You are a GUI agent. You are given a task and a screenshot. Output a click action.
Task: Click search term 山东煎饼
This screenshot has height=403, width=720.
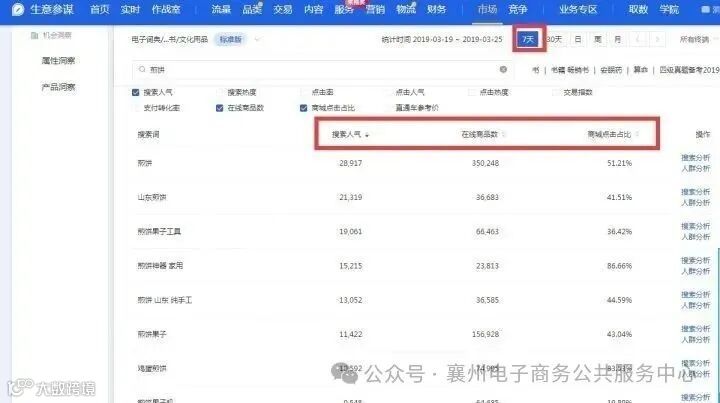pyautogui.click(x=152, y=197)
